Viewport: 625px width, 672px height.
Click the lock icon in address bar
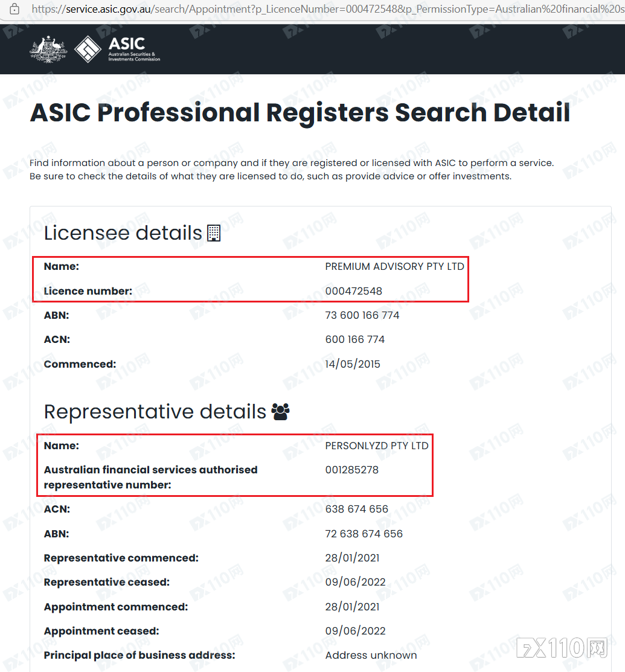point(14,8)
